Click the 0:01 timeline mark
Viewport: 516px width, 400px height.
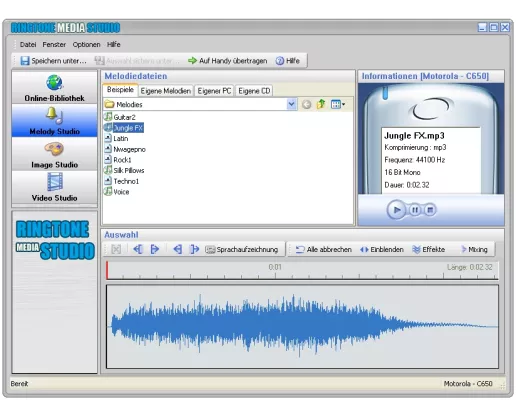tap(275, 267)
